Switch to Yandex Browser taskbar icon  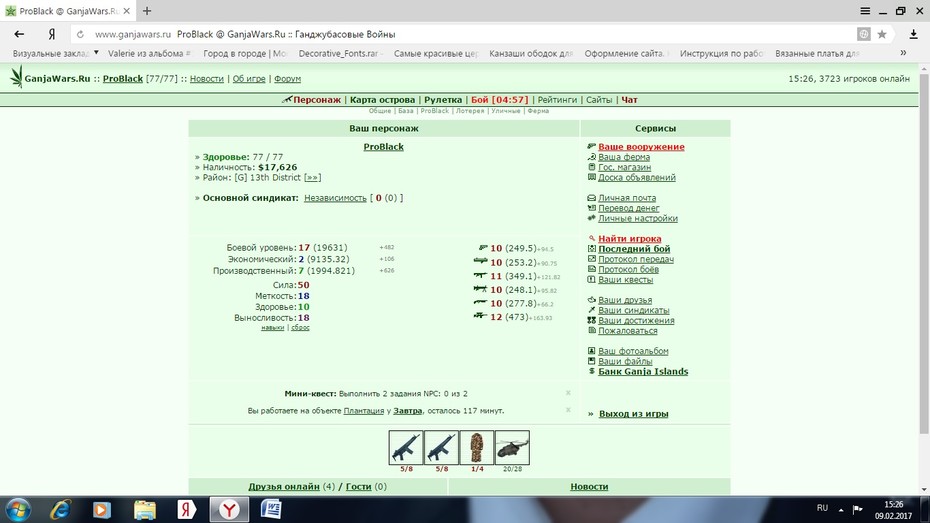229,510
